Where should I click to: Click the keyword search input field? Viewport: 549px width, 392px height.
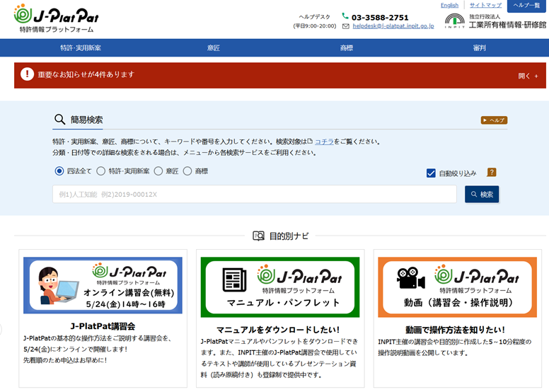(255, 194)
